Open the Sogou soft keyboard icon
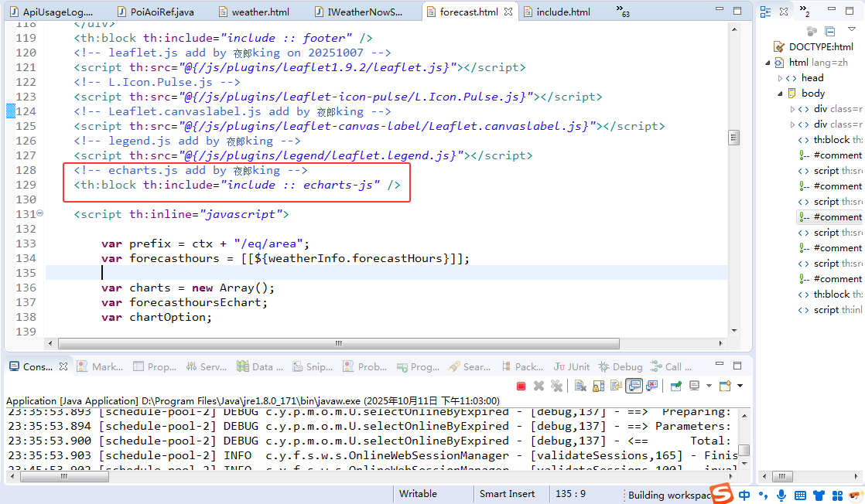The height and width of the screenshot is (504, 865). 801,495
